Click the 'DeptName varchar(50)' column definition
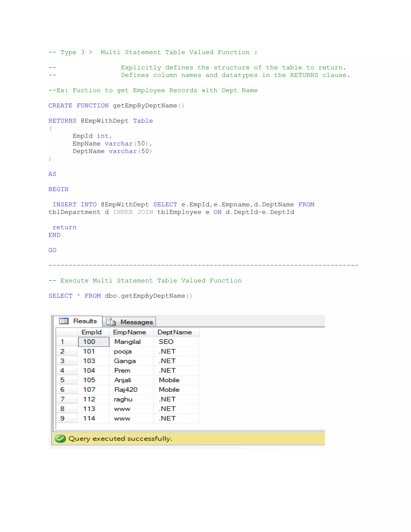 pyautogui.click(x=113, y=151)
